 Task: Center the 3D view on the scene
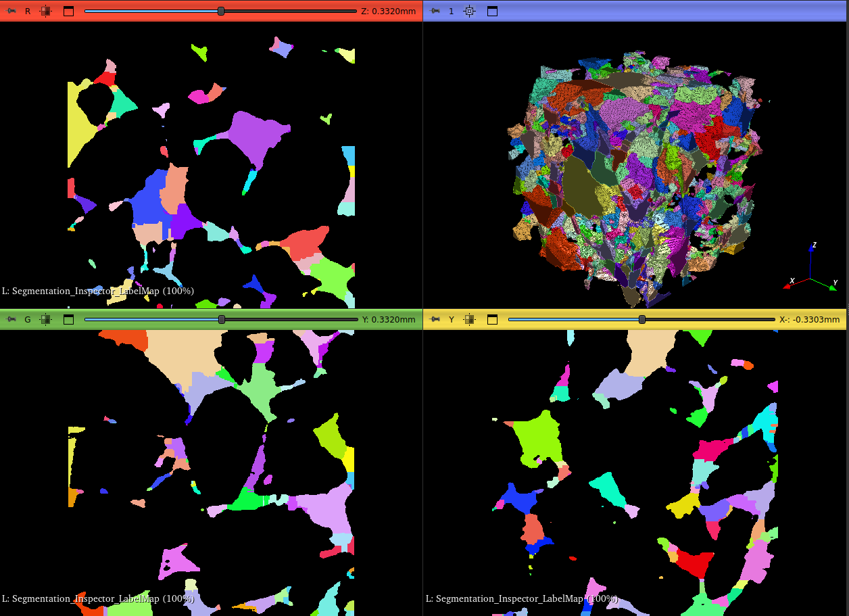[x=470, y=11]
